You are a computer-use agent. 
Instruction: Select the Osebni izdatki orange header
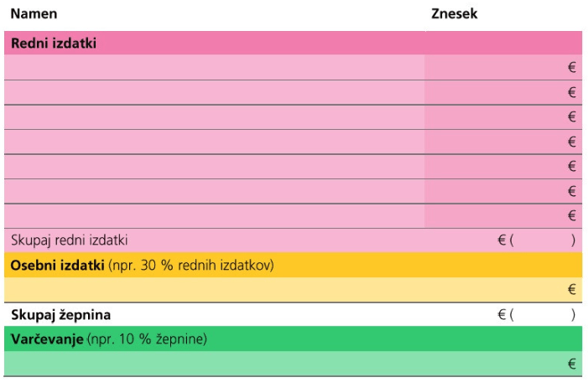[x=293, y=265]
